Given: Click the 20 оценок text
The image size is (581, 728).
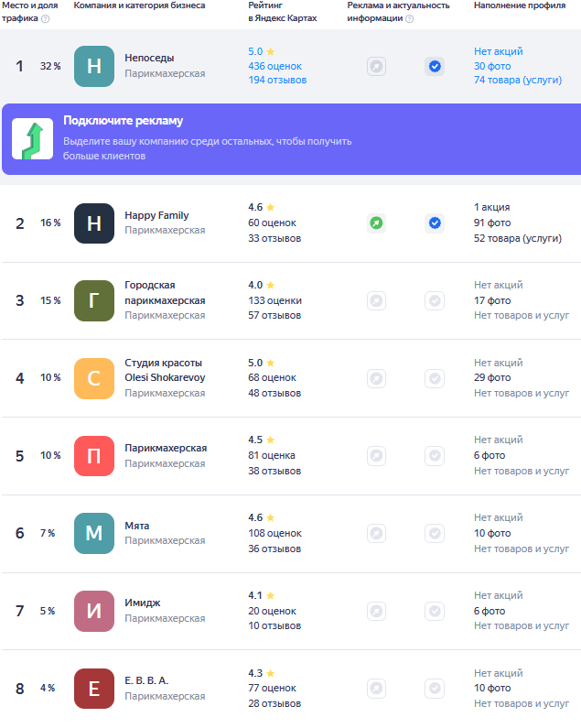Looking at the screenshot, I should pos(272,611).
